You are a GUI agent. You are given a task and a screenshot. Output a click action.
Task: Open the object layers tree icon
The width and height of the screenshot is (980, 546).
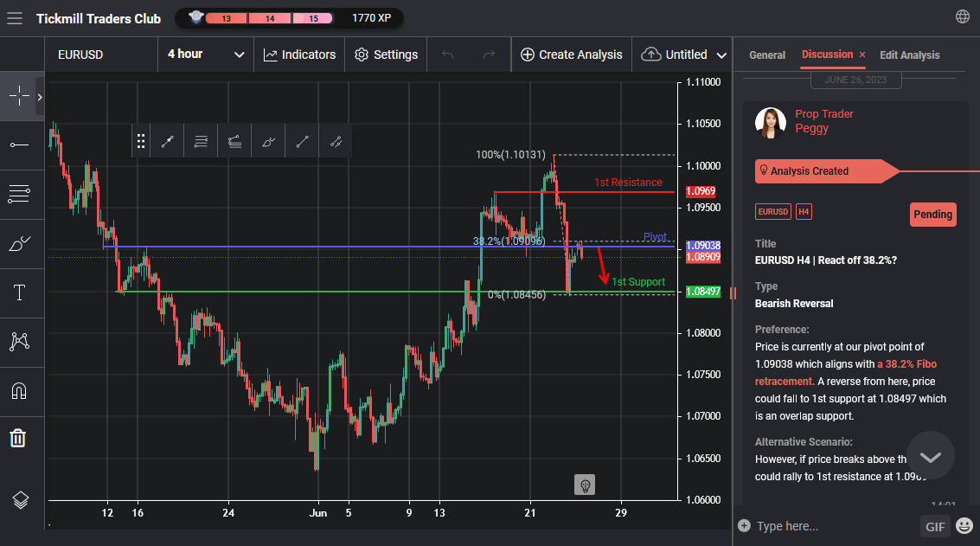point(20,500)
